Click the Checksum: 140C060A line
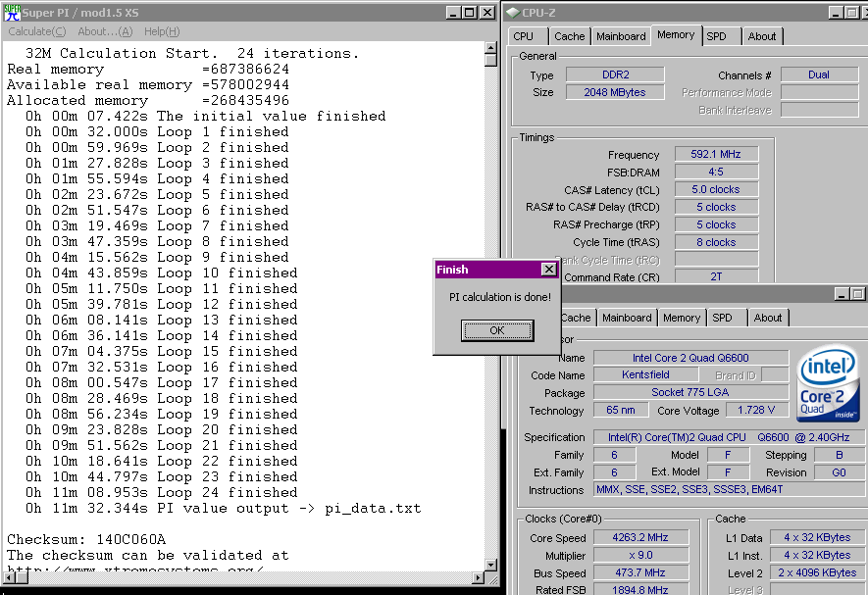The width and height of the screenshot is (868, 595). [86, 540]
